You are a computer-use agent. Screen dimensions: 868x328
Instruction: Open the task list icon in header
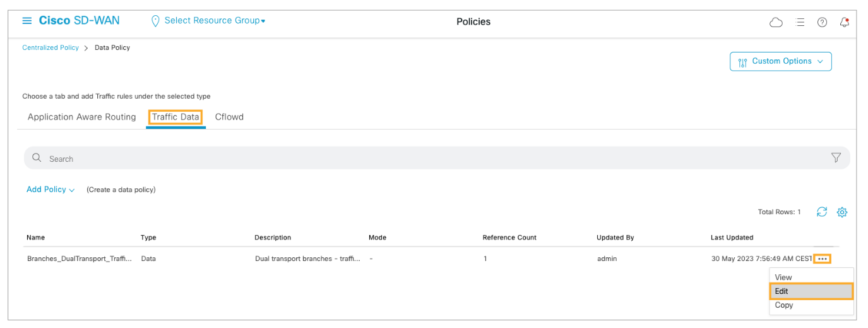[x=800, y=22]
